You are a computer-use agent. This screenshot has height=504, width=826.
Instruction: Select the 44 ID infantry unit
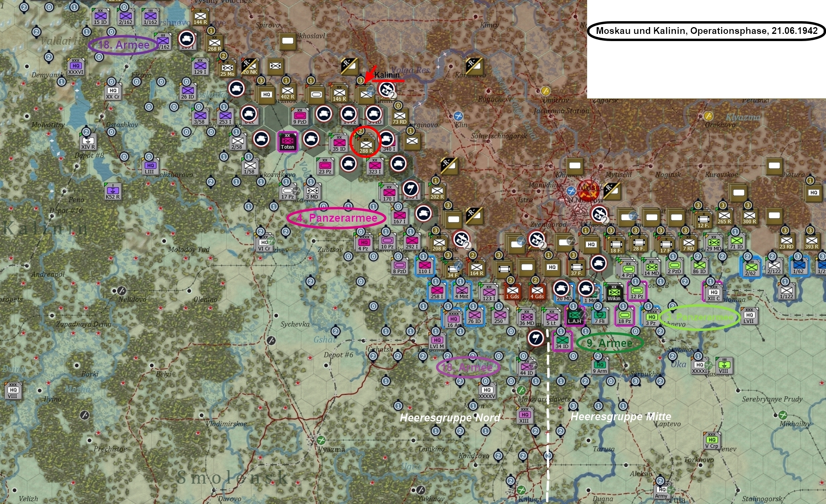[x=526, y=368]
